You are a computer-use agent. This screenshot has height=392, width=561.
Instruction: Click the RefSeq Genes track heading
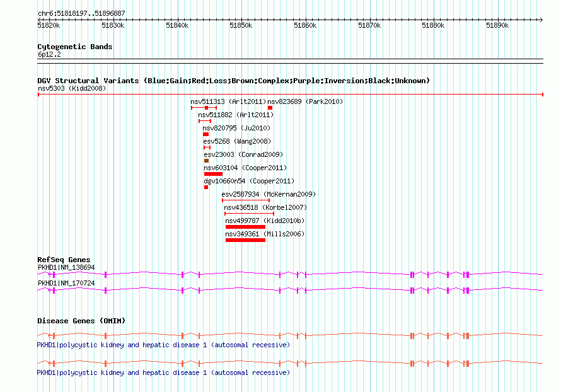64,260
